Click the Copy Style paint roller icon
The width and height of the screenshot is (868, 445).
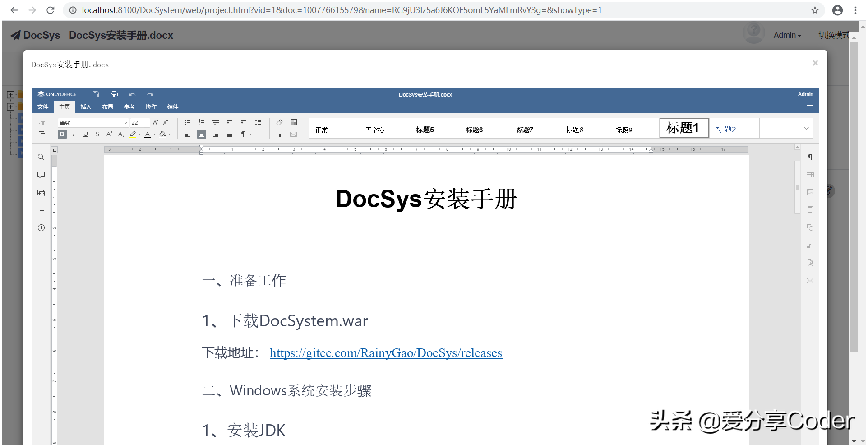click(x=280, y=134)
